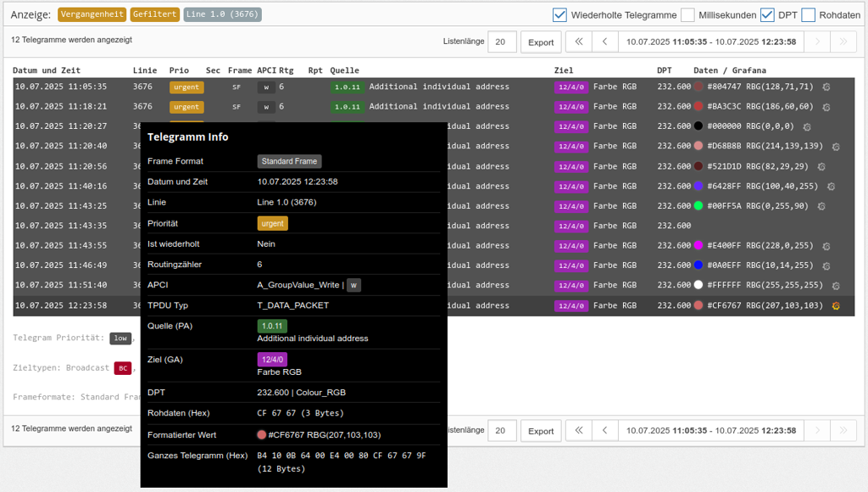The width and height of the screenshot is (868, 492).
Task: Click the raw data CF 67 67 (3 Bytes)
Action: click(301, 413)
